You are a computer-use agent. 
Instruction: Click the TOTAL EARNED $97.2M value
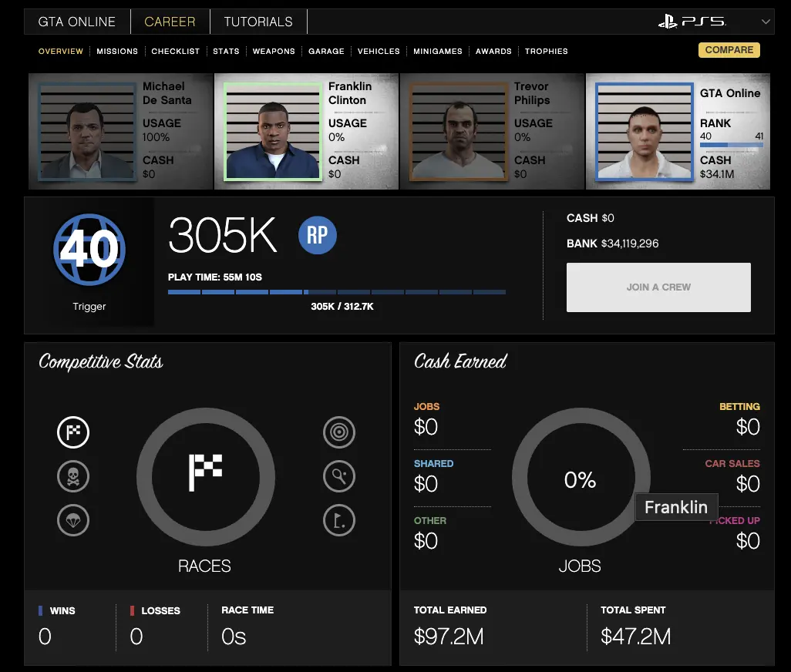(x=449, y=637)
